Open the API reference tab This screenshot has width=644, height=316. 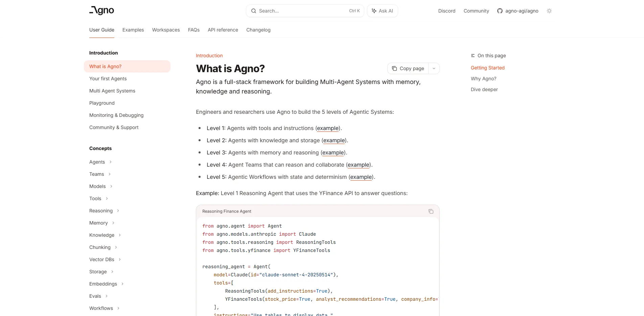tap(223, 30)
